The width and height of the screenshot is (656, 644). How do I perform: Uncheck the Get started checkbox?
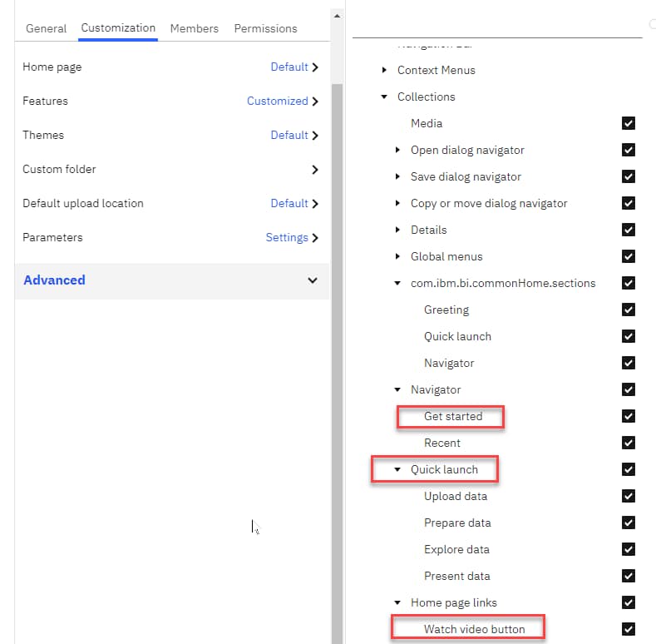point(629,416)
